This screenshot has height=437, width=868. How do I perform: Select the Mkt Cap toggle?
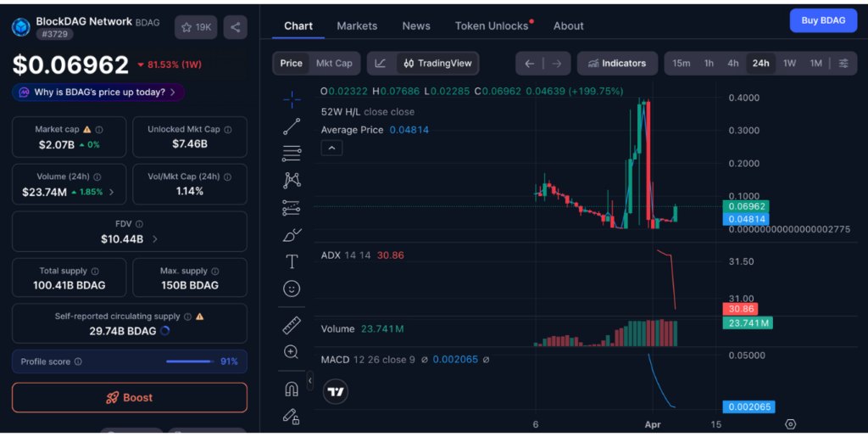334,63
